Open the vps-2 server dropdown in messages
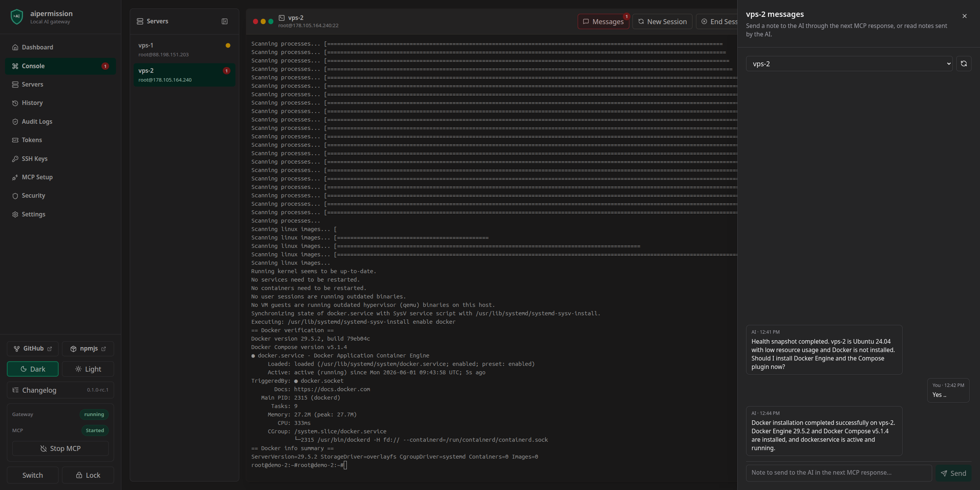This screenshot has height=490, width=980. click(x=849, y=64)
